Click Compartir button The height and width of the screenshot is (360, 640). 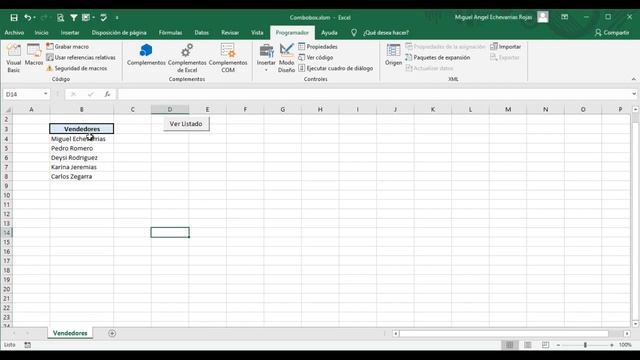pos(612,32)
